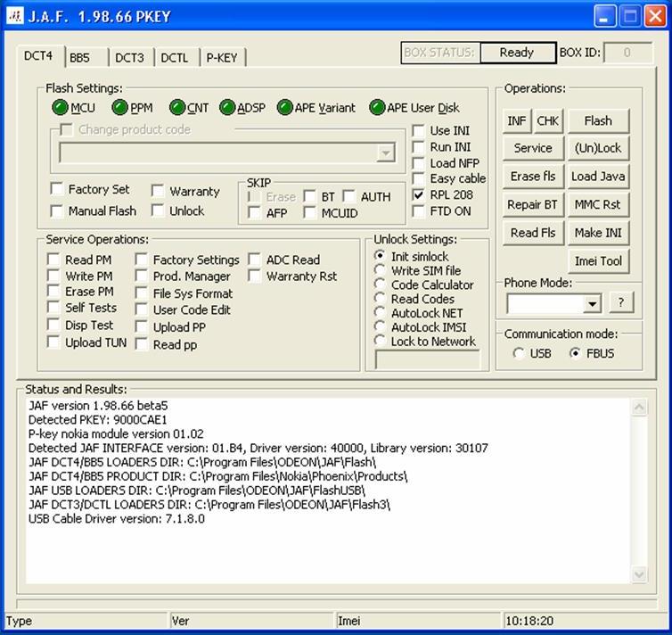Image resolution: width=672 pixels, height=635 pixels.
Task: Select Read Codes radio option
Action: (x=380, y=299)
